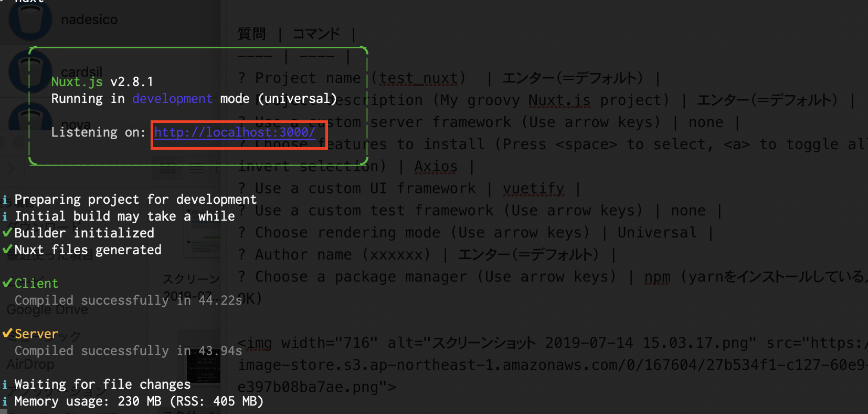Click '? Project name (test_nuxt)' in background editor

[352, 78]
